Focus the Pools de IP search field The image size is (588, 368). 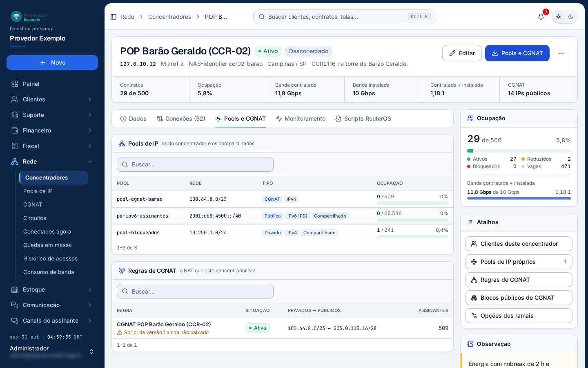(195, 164)
